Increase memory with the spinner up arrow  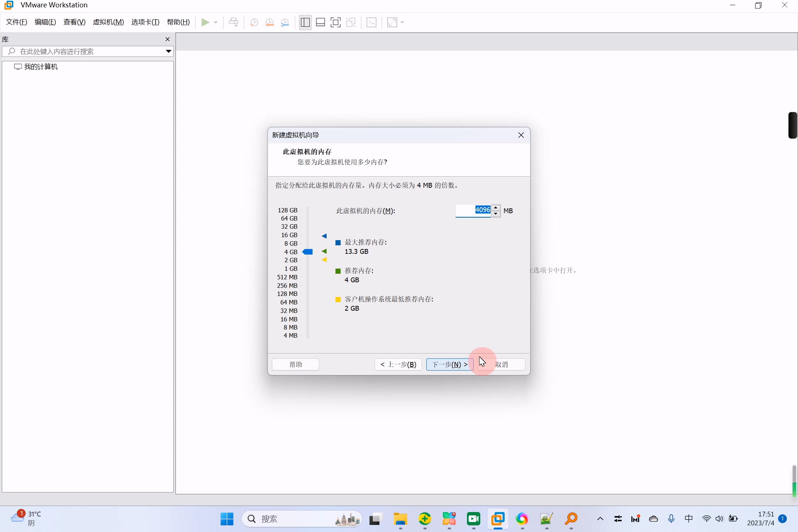(x=496, y=208)
